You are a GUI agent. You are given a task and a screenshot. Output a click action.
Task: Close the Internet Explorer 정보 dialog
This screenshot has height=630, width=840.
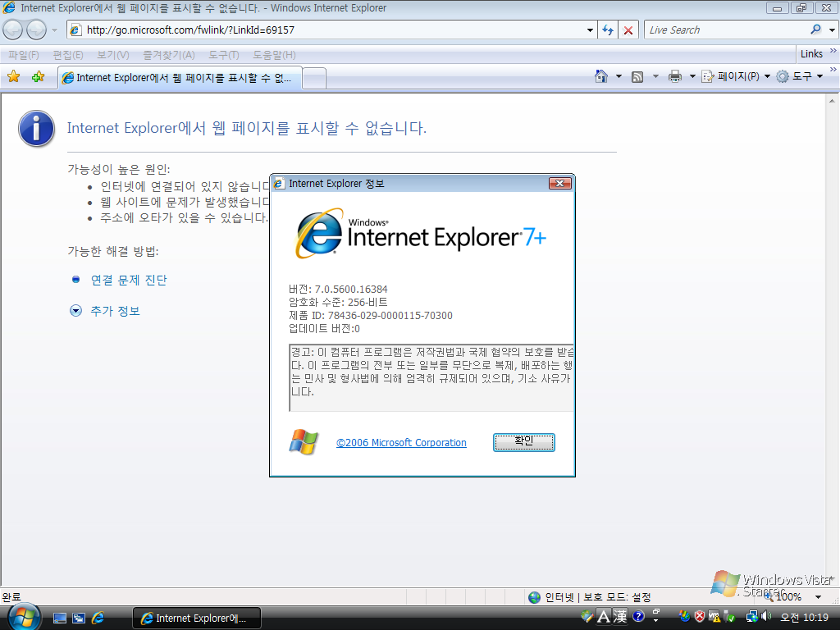559,183
